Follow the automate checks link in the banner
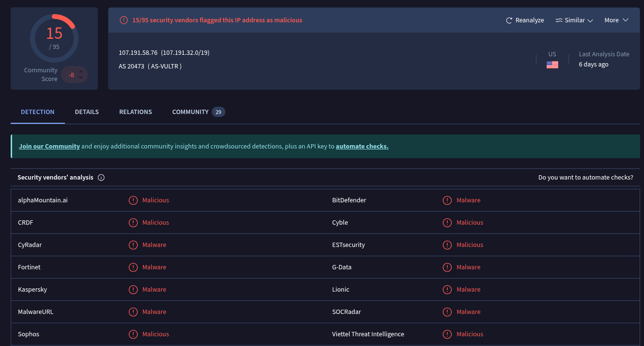Viewport: 644px width, 346px height. (x=362, y=147)
